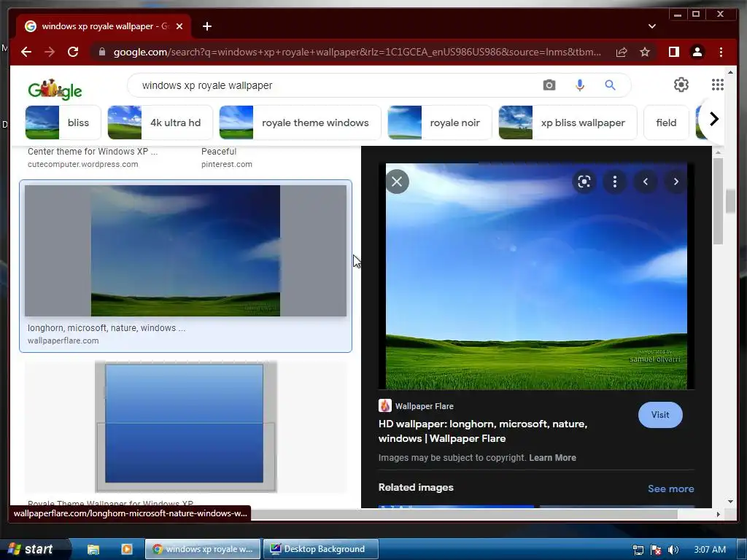Visit the Wallpaper Flare page
Viewport: 747px width, 560px height.
[x=659, y=415]
